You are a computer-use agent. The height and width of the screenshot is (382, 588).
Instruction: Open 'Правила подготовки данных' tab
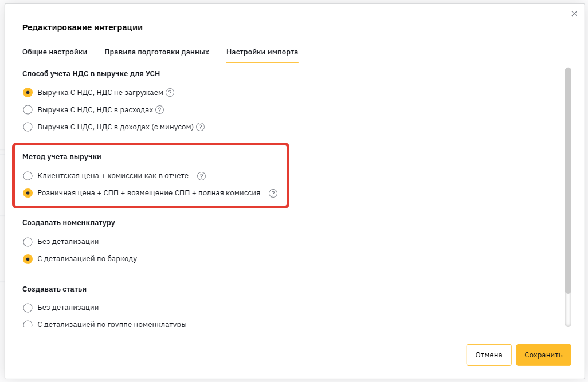[x=157, y=52]
